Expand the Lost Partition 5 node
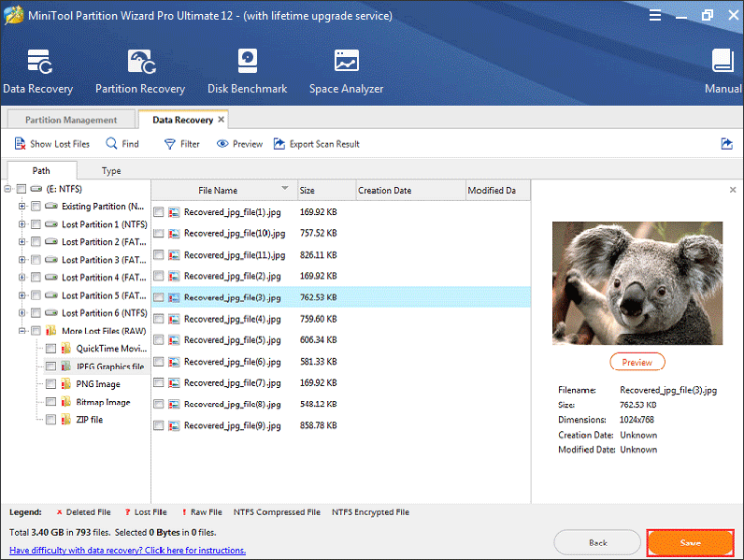744x560 pixels. pos(21,295)
